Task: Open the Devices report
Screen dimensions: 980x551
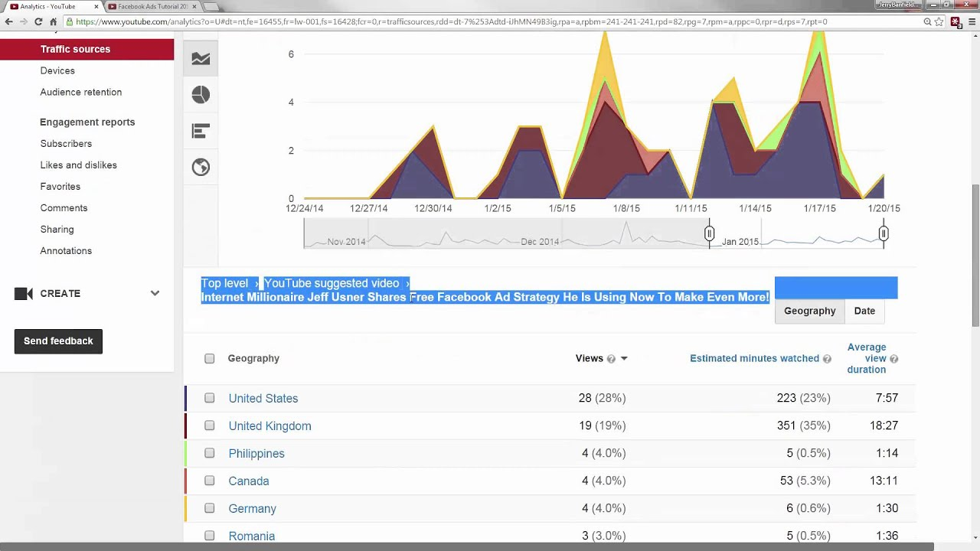Action: coord(57,70)
